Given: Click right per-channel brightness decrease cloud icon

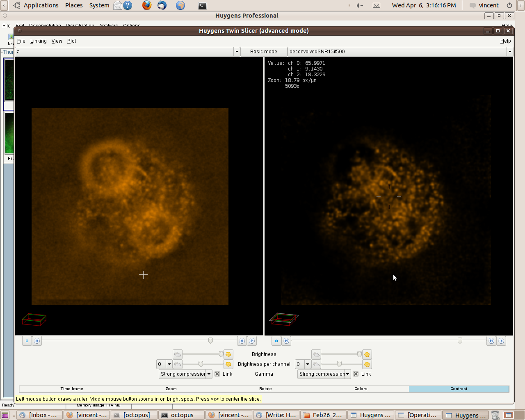Looking at the screenshot, I should (316, 364).
